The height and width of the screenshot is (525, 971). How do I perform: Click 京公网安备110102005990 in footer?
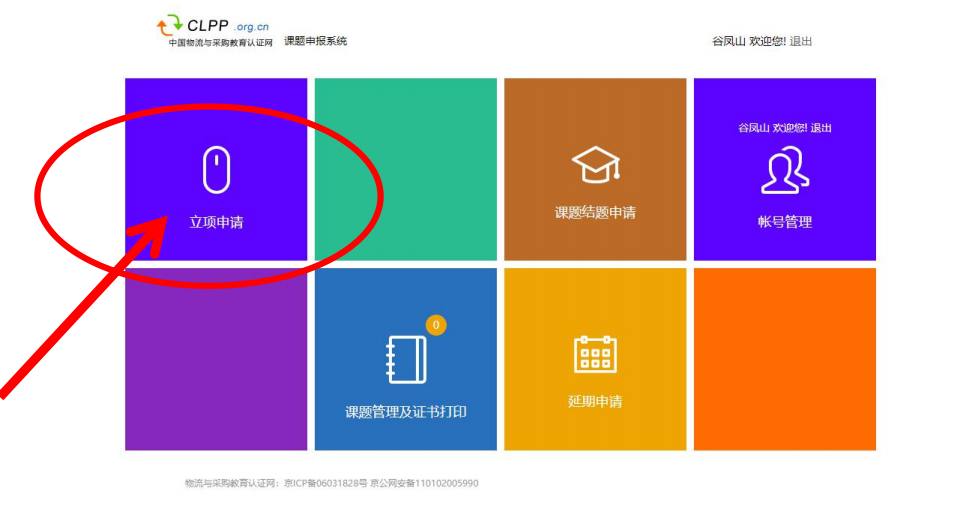[424, 484]
